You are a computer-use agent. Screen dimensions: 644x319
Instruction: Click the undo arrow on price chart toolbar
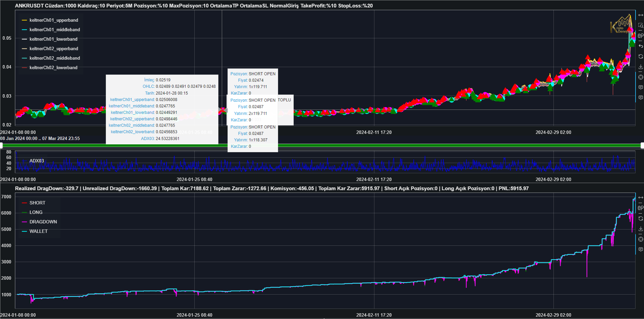(x=640, y=46)
